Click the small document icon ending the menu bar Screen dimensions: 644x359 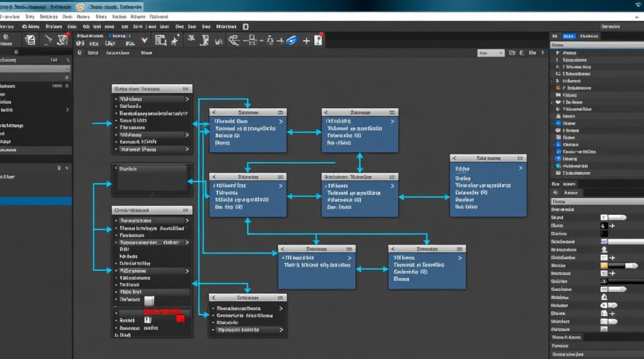pyautogui.click(x=246, y=27)
